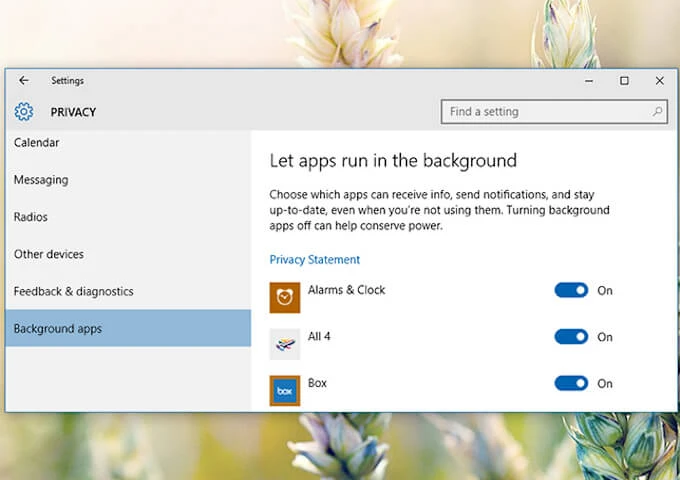Disable the All 4 background toggle

pos(571,337)
